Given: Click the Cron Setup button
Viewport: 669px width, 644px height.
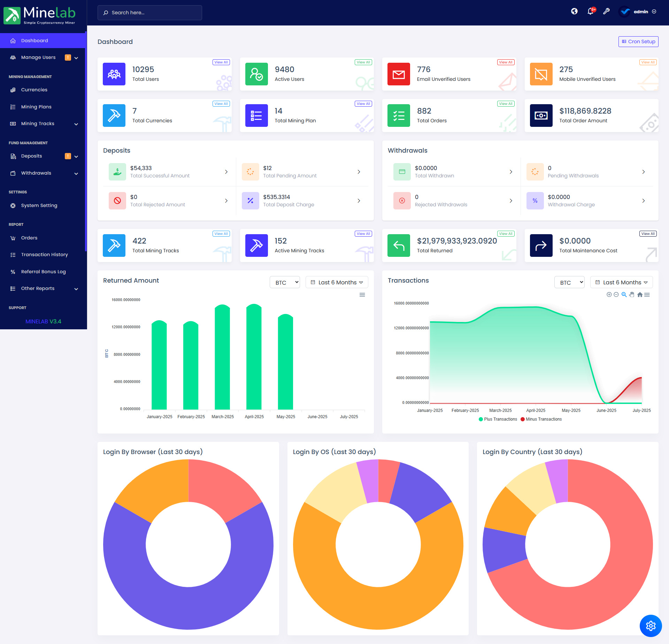Looking at the screenshot, I should [x=638, y=41].
